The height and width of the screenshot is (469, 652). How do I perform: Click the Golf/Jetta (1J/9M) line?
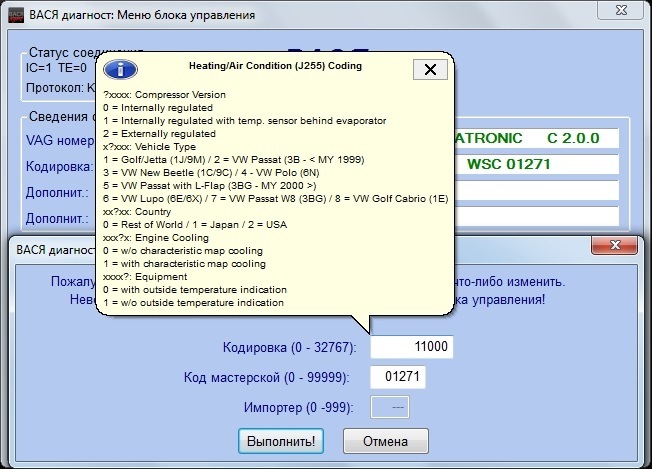click(234, 160)
